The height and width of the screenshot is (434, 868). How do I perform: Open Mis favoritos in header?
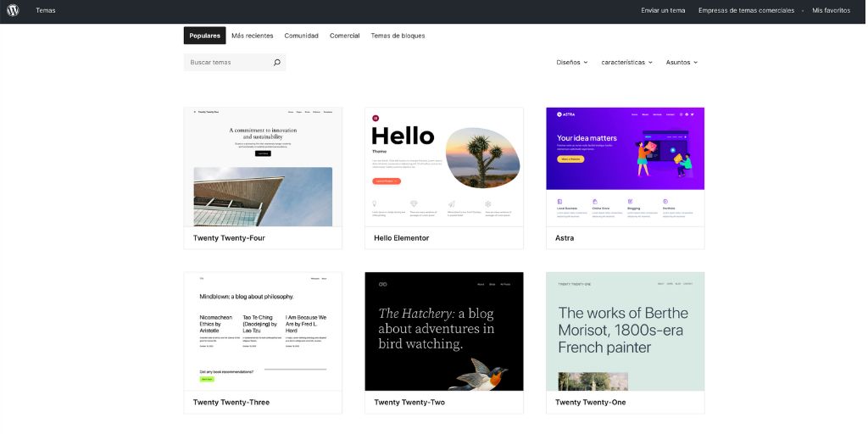pos(831,11)
